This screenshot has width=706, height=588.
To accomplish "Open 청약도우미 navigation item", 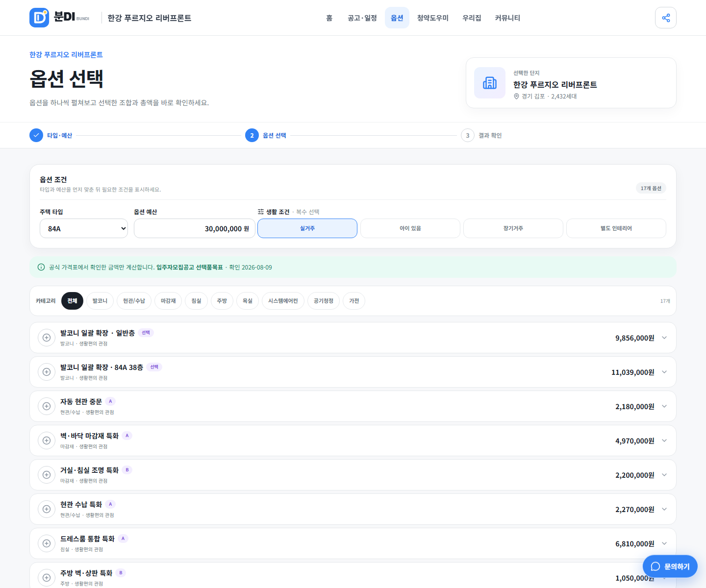I will pyautogui.click(x=433, y=18).
